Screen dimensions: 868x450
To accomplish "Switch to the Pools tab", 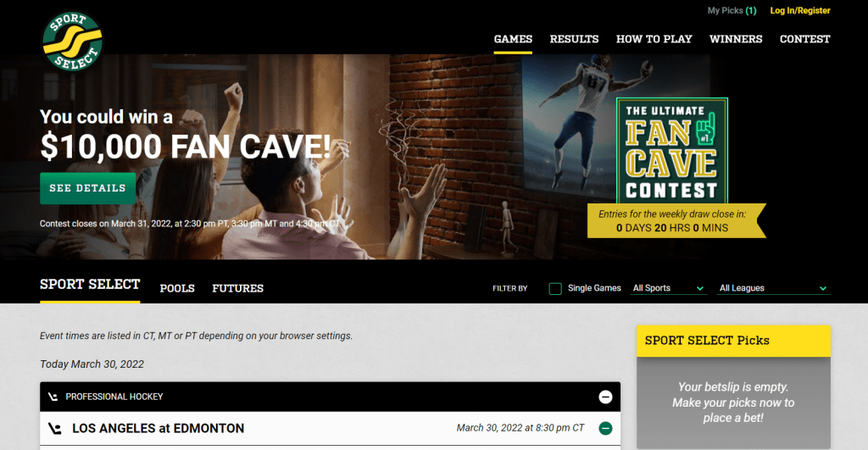I will pyautogui.click(x=177, y=288).
